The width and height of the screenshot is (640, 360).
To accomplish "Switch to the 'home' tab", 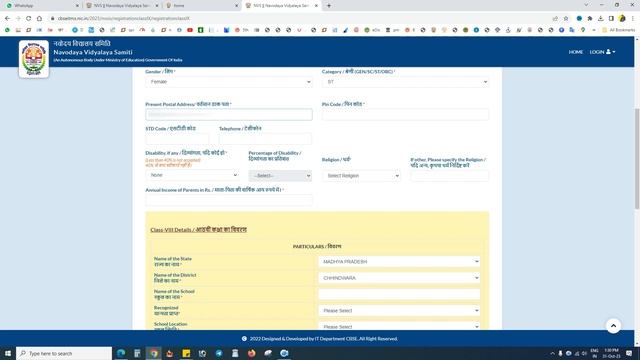I will (202, 6).
